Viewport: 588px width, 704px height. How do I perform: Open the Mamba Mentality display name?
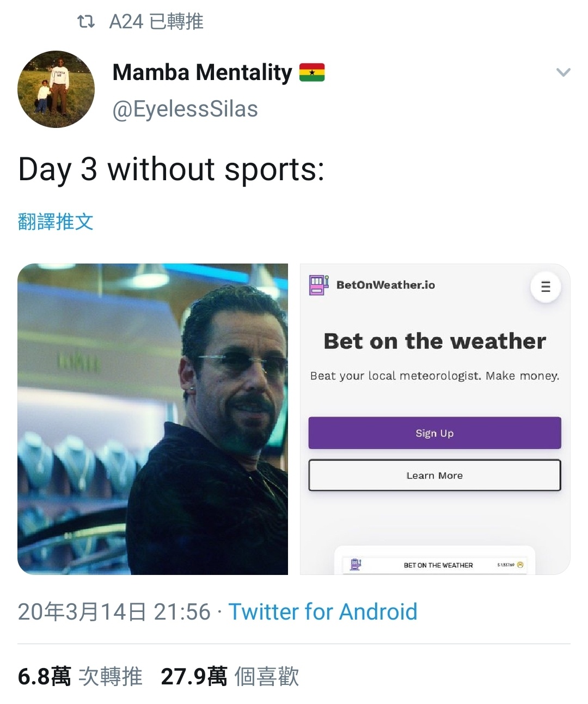click(x=202, y=72)
